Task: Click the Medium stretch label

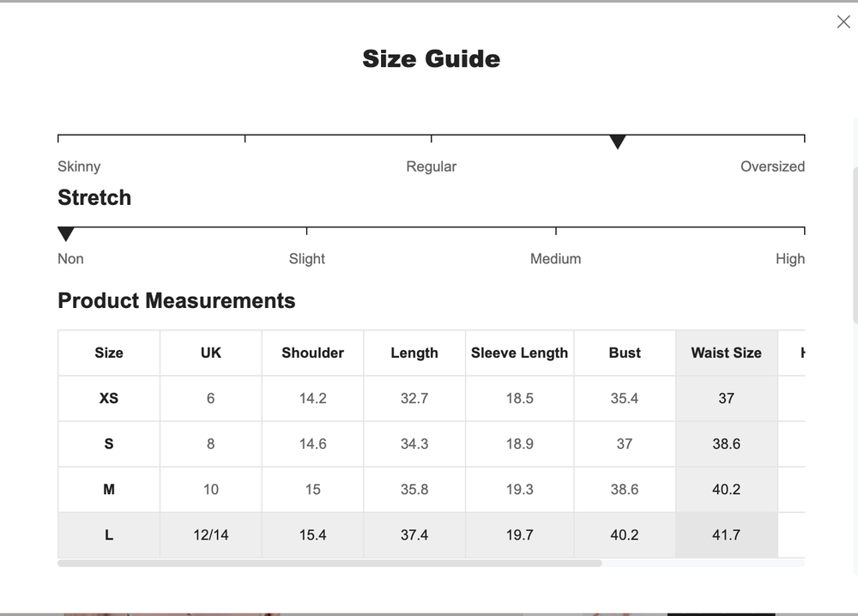Action: pyautogui.click(x=555, y=258)
